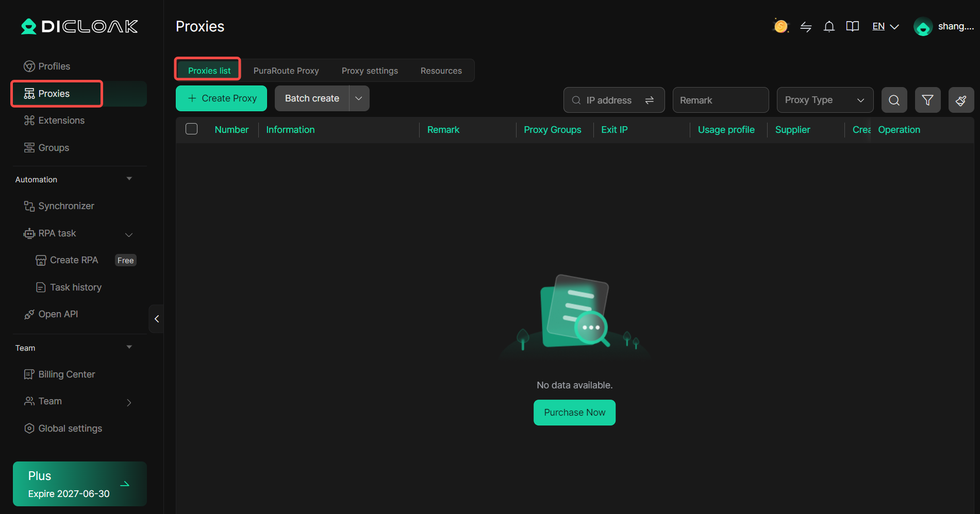
Task: Click the RPA task robot icon
Action: pyautogui.click(x=29, y=233)
